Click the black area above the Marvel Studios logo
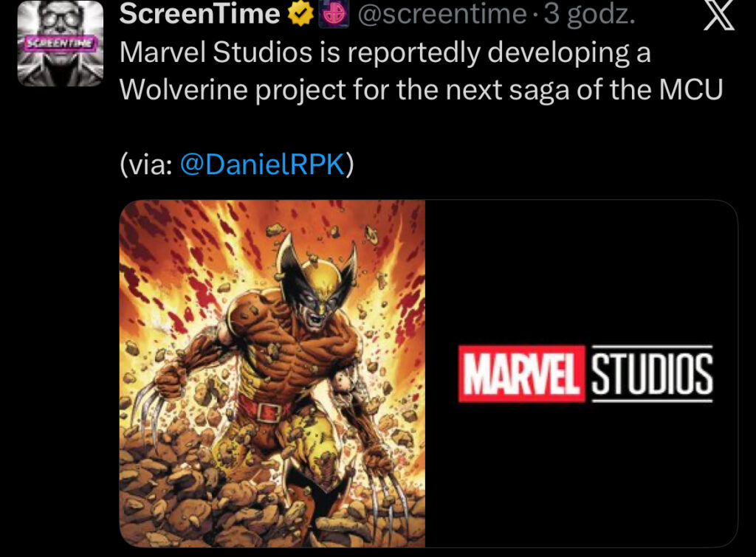The width and height of the screenshot is (756, 557). 582,270
